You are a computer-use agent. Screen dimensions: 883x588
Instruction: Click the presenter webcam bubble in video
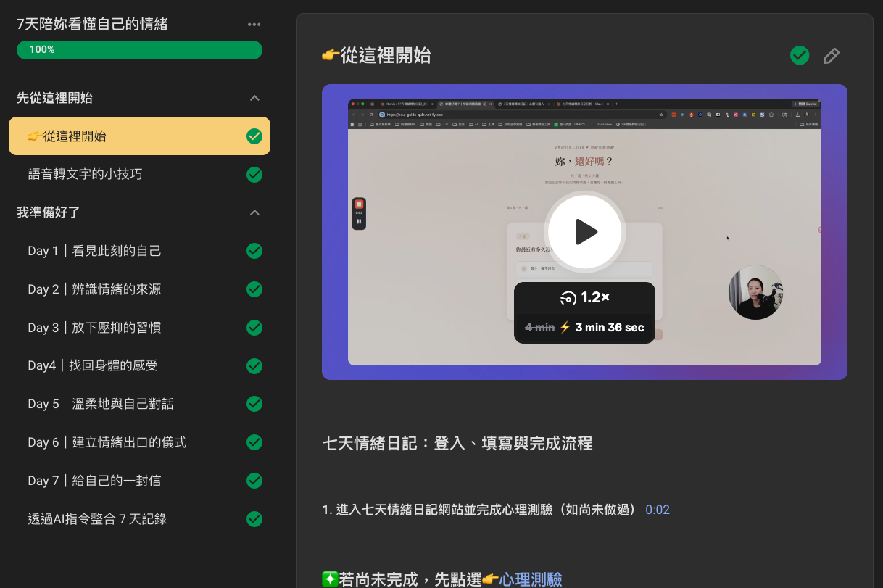[x=755, y=292]
